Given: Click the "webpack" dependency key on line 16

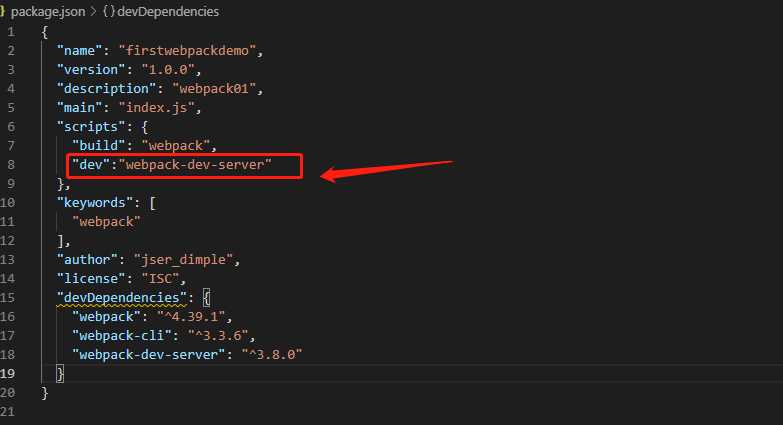Looking at the screenshot, I should (x=106, y=316).
